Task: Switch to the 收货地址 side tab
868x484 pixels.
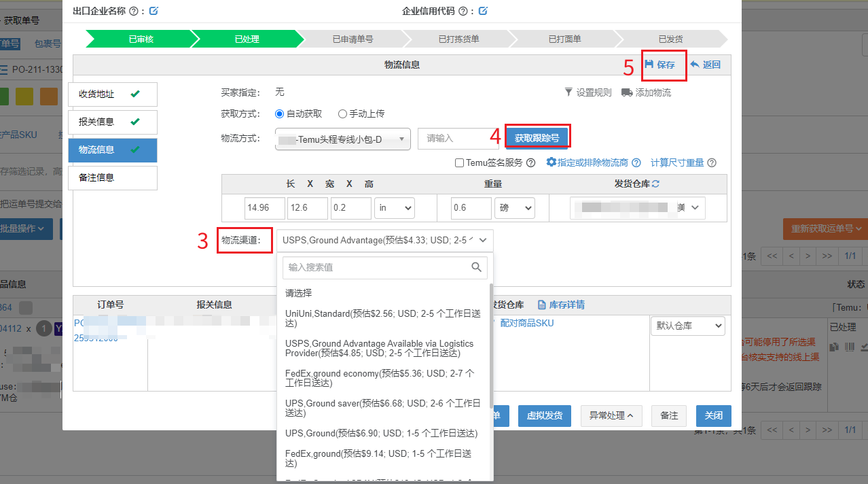Action: click(112, 94)
